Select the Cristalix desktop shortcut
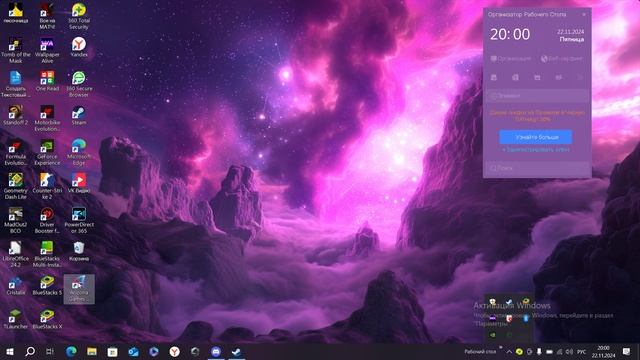Screen dimensions: 640x360 pyautogui.click(x=16, y=285)
